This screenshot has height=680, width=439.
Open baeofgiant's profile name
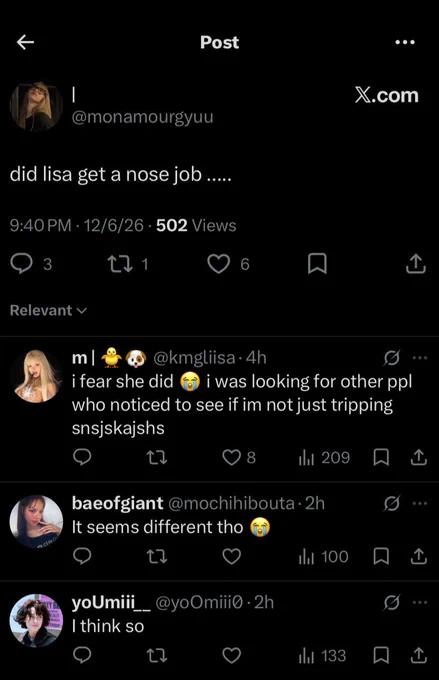[118, 503]
